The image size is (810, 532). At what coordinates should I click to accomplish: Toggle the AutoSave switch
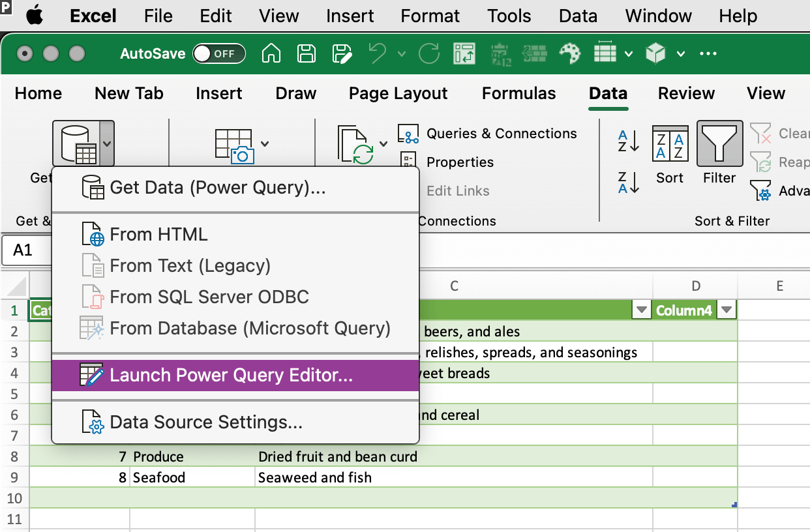[219, 54]
